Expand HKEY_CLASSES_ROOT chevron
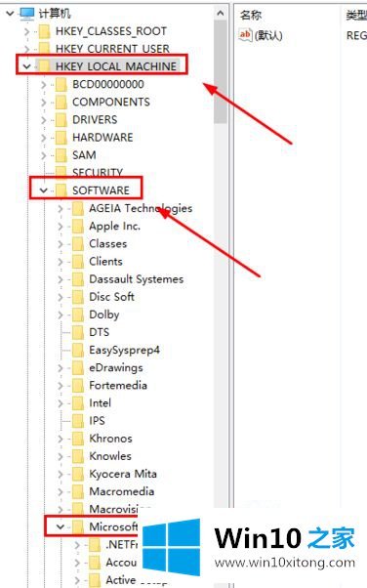The height and width of the screenshot is (588, 367). 26,31
